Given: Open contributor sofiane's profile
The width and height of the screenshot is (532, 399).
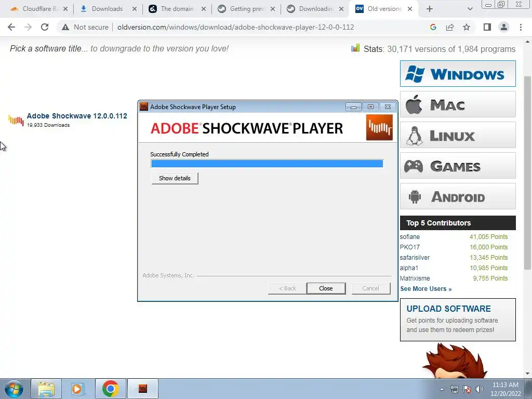Looking at the screenshot, I should pos(409,237).
